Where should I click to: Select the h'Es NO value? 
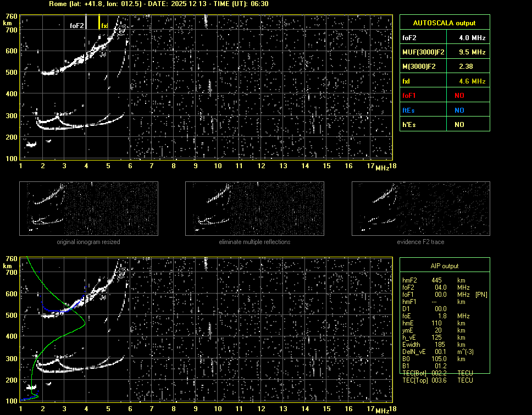[459, 125]
